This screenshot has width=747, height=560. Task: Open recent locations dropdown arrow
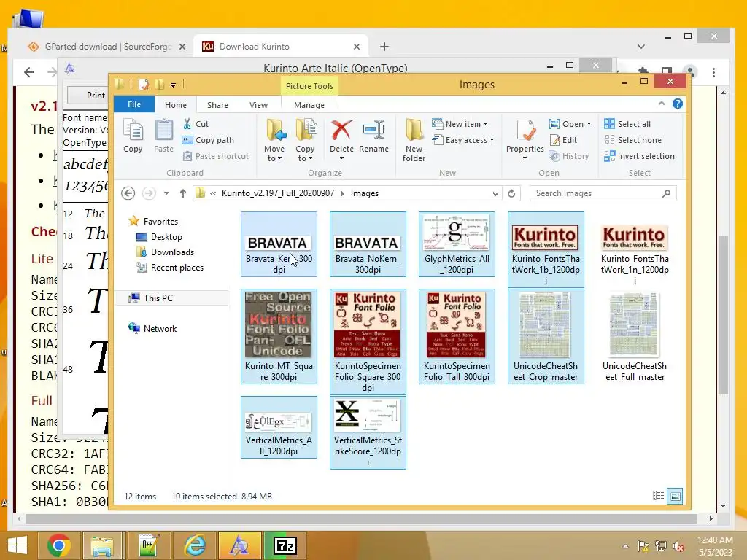pyautogui.click(x=167, y=193)
